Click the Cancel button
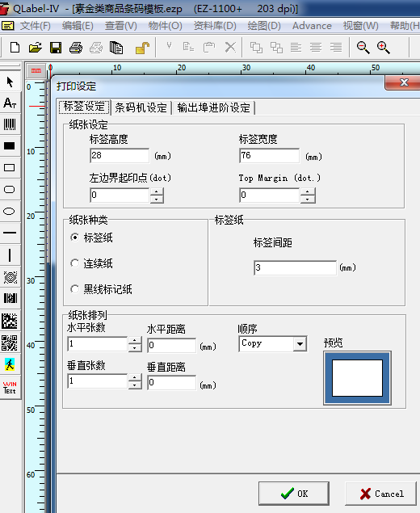The image size is (420, 513). point(381,494)
